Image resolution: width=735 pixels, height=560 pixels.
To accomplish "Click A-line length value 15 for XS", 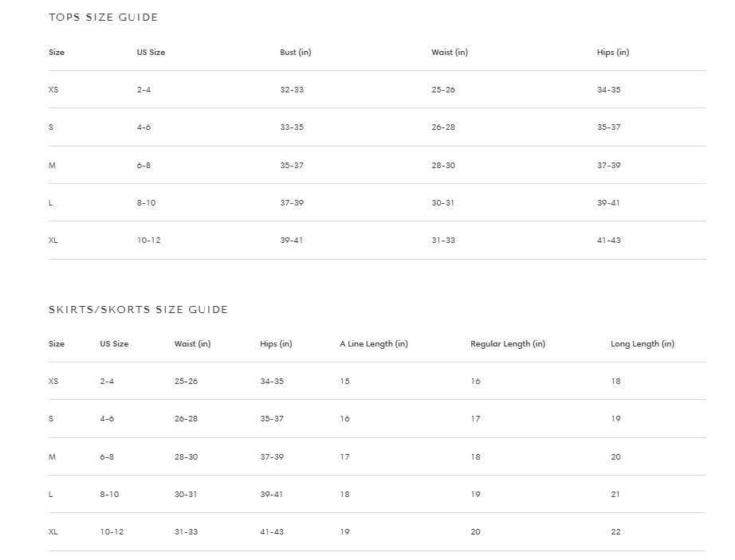I will 344,382.
